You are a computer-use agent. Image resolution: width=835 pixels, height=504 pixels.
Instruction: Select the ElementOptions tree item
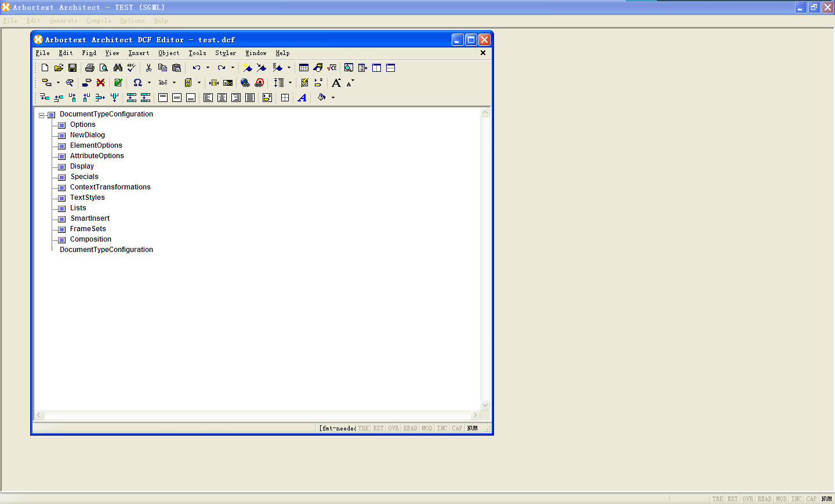click(x=96, y=145)
